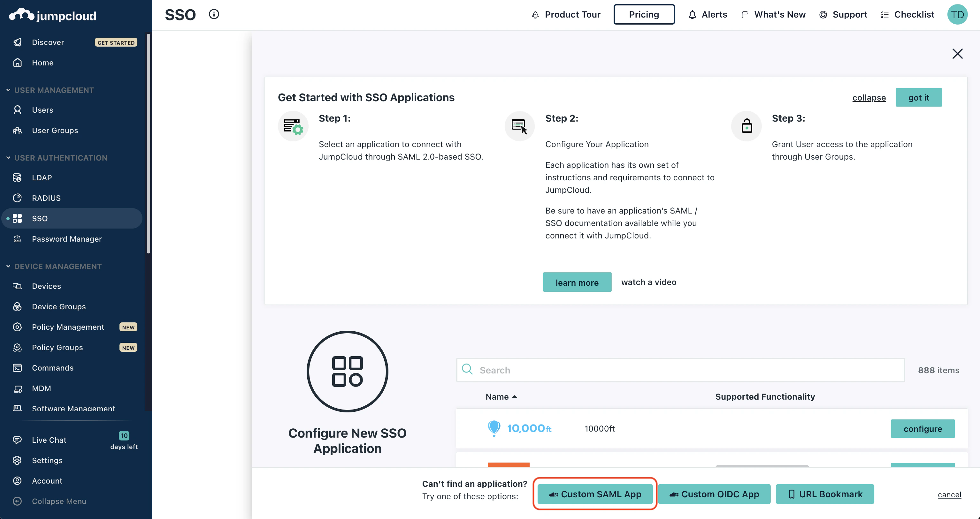980x519 pixels.
Task: Open the Product Tour
Action: click(566, 14)
